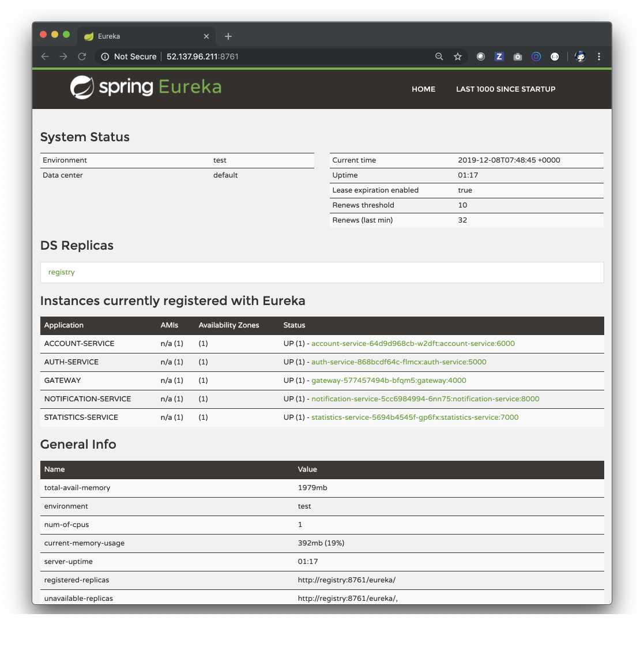
Task: Open the notification-service instance link
Action: [x=425, y=399]
